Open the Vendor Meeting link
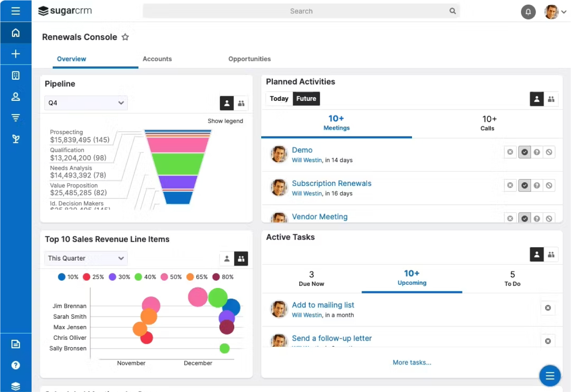The width and height of the screenshot is (571, 392). pos(320,217)
